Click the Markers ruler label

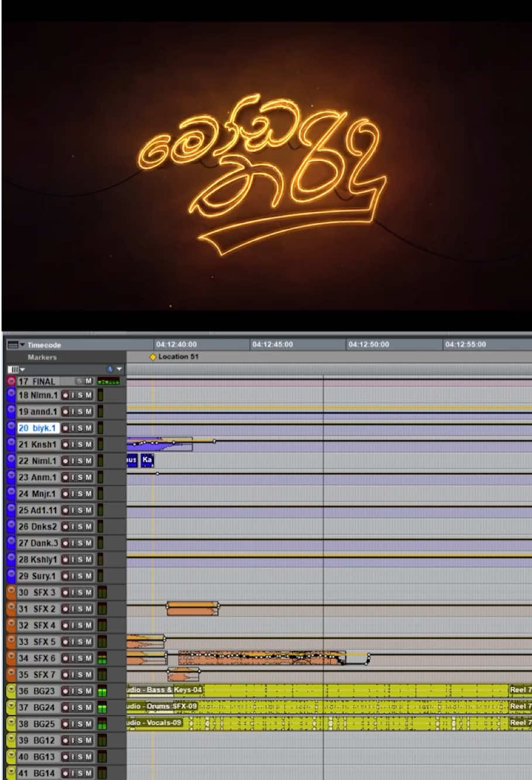coord(42,357)
